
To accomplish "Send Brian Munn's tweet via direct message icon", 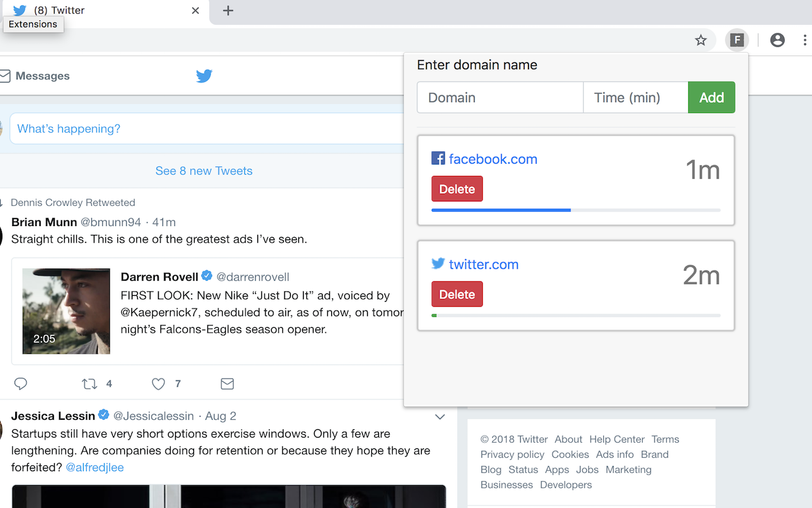I will (227, 384).
